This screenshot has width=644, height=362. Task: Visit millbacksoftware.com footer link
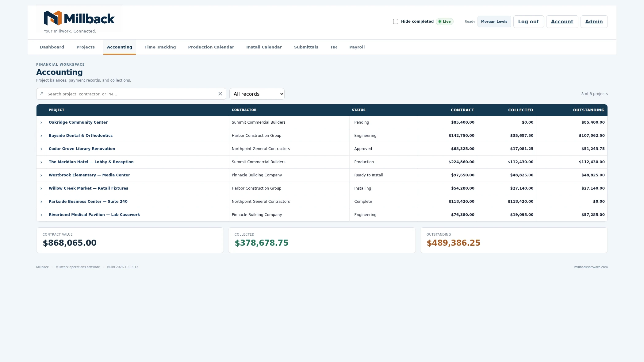pos(591,267)
